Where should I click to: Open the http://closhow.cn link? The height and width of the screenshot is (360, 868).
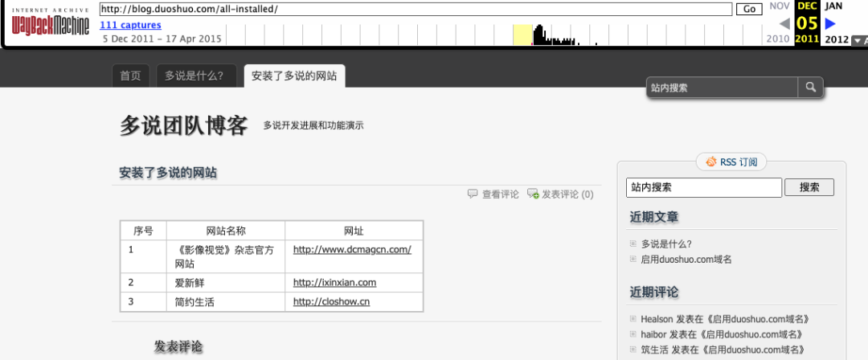pyautogui.click(x=331, y=301)
